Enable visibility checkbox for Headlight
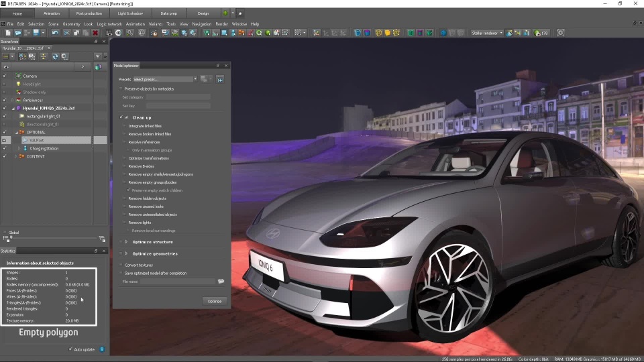 click(5, 84)
